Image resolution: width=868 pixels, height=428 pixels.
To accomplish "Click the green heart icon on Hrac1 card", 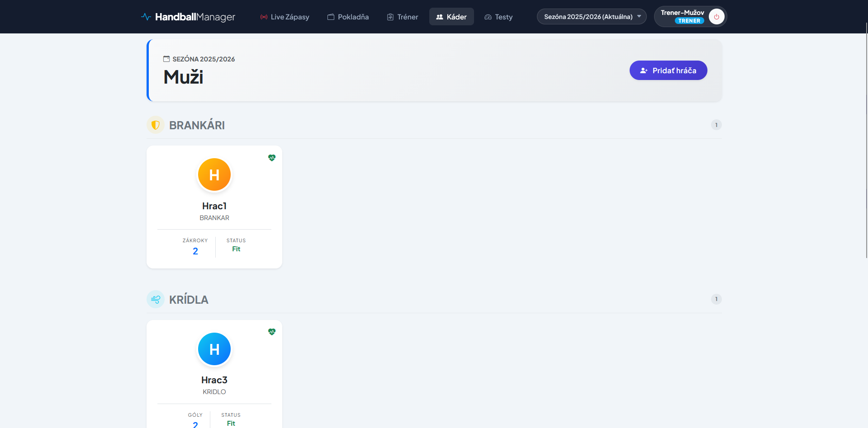I will coord(271,158).
